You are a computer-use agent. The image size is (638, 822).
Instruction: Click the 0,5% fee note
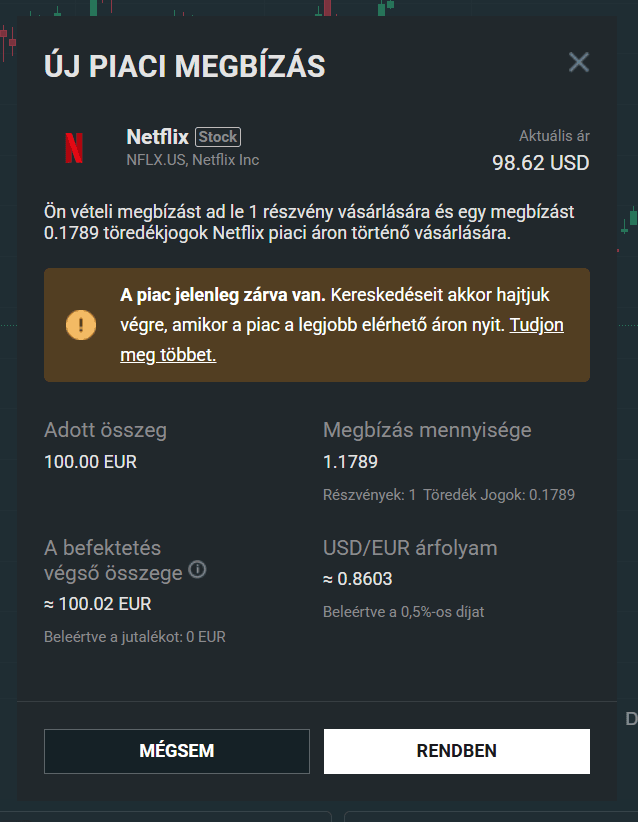pyautogui.click(x=403, y=611)
